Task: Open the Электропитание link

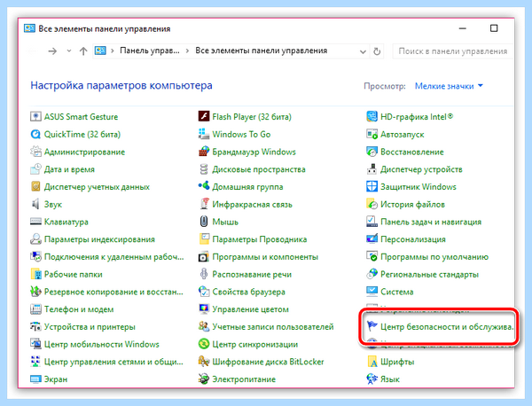Action: pos(244,379)
